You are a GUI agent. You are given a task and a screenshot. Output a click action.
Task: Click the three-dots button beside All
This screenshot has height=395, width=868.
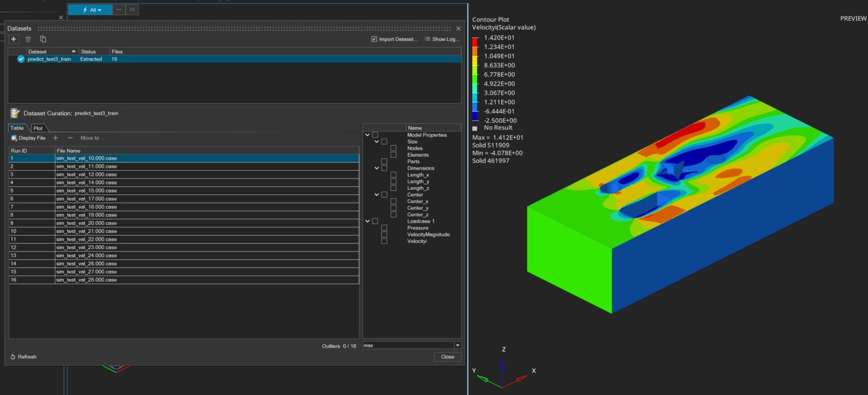tap(119, 10)
